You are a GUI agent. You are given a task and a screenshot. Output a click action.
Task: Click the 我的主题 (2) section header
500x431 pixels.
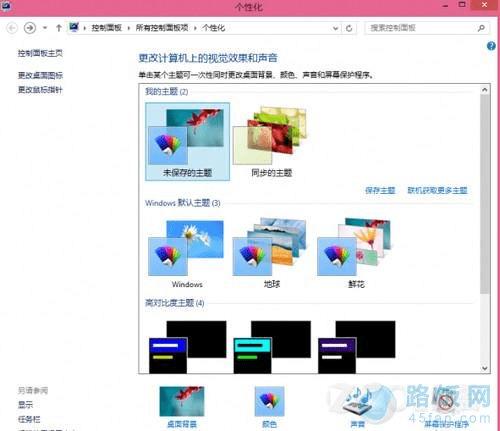point(166,92)
